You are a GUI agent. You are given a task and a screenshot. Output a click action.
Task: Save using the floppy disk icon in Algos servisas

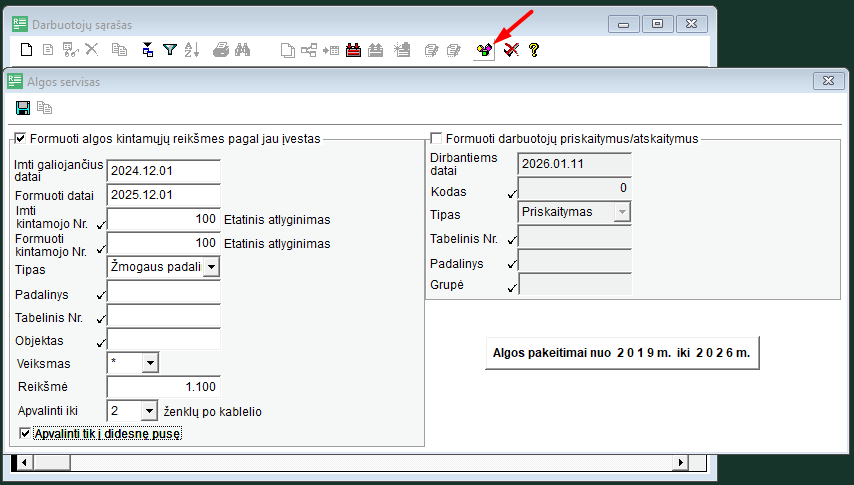point(23,108)
